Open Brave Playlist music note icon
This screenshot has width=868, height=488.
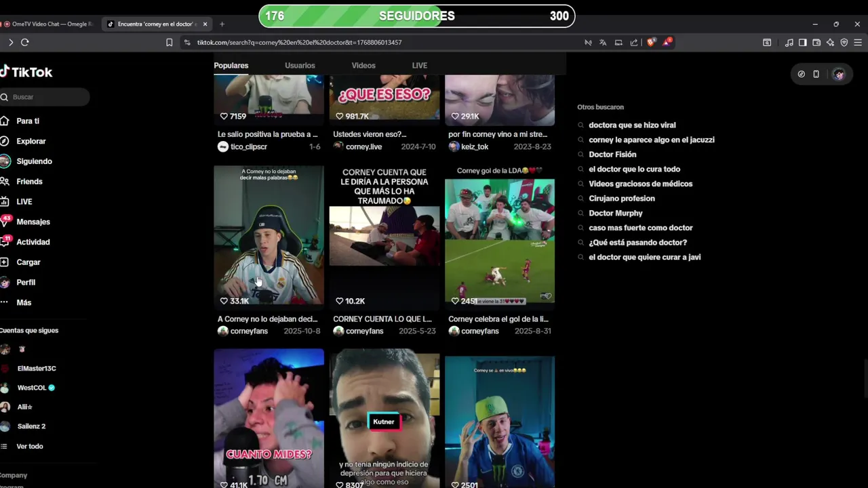point(789,42)
